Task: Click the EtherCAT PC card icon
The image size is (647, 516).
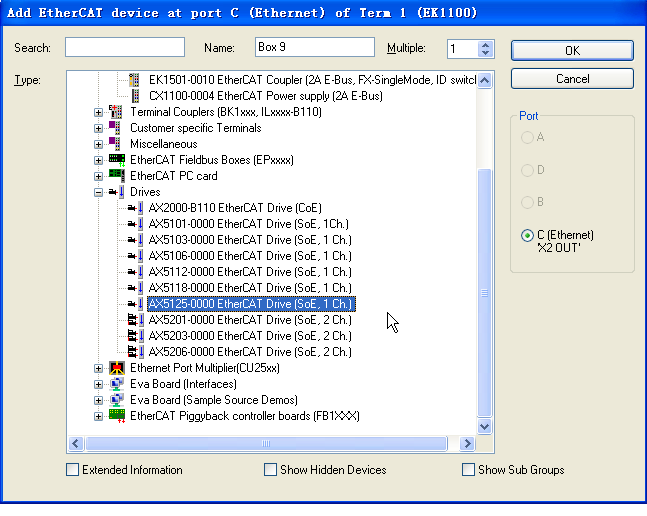Action: [117, 176]
